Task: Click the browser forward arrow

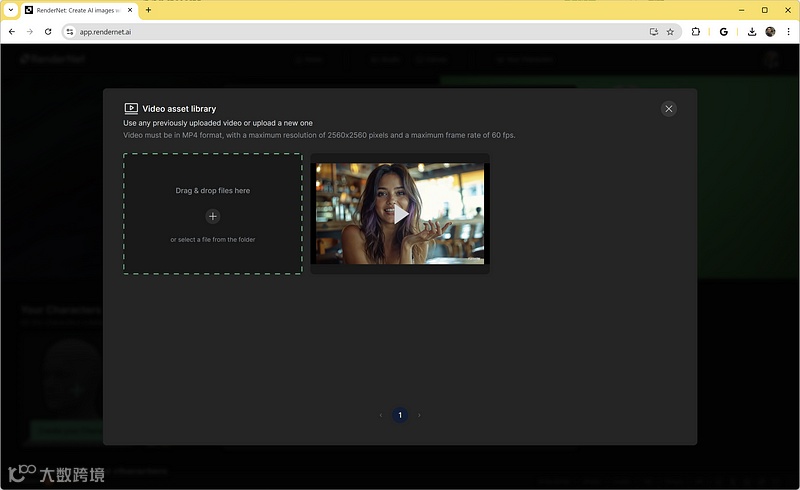Action: (x=30, y=32)
